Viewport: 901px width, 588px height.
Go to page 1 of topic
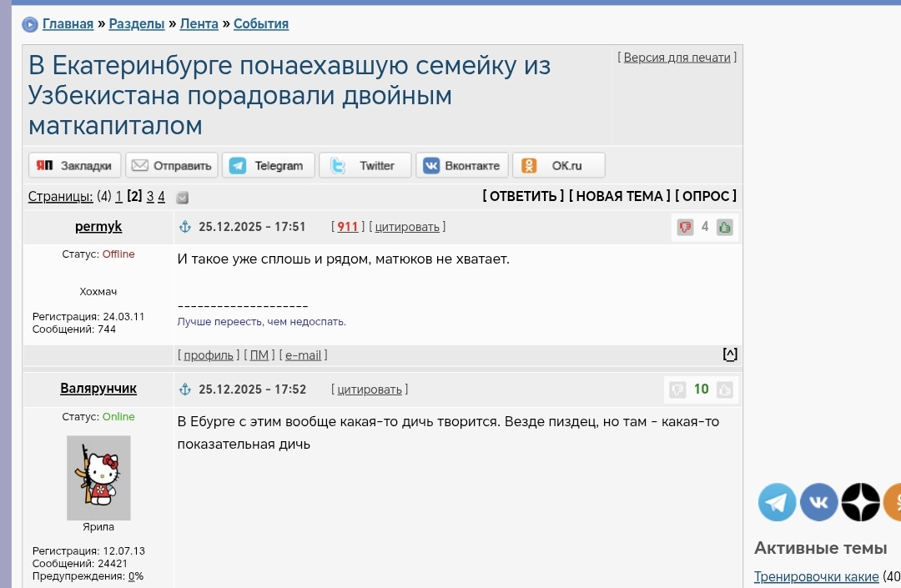click(119, 196)
